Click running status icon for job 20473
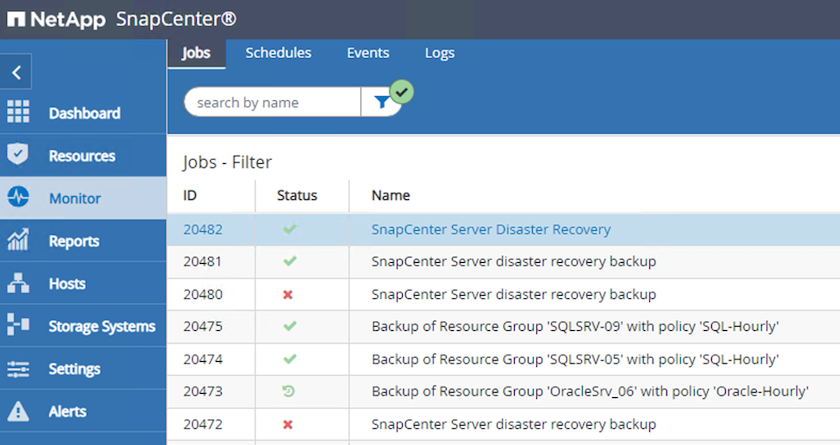The height and width of the screenshot is (445, 840). point(288,391)
